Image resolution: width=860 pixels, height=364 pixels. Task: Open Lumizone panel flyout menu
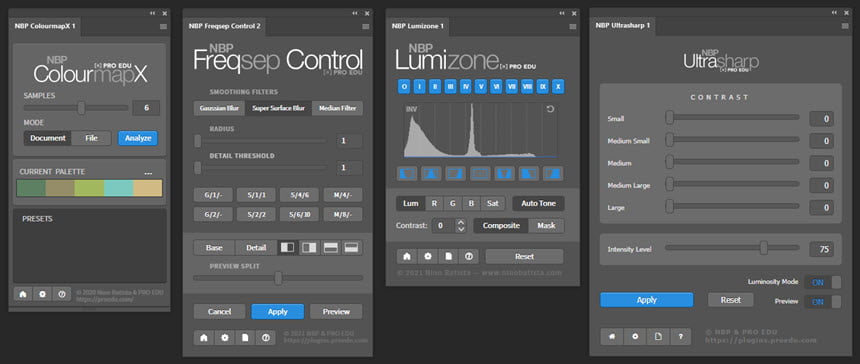point(573,26)
